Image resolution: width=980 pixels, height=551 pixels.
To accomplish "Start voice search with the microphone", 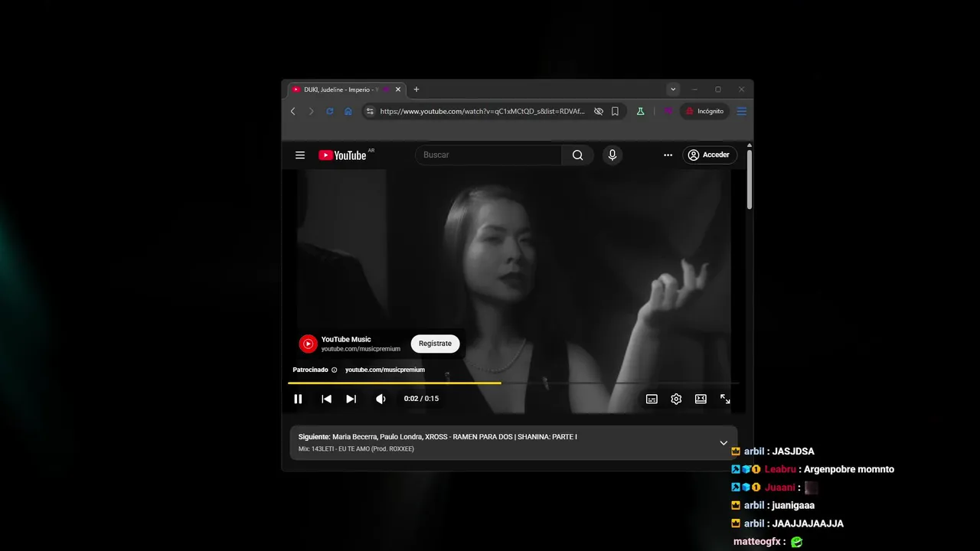I will point(612,155).
